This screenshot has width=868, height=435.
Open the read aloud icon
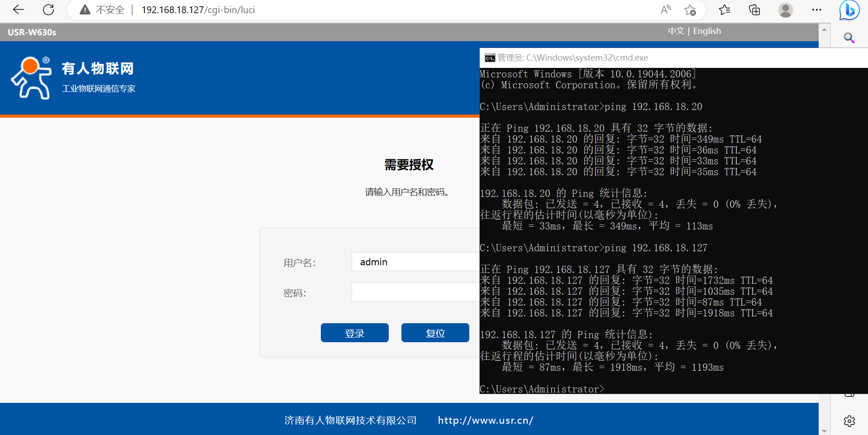[x=665, y=10]
